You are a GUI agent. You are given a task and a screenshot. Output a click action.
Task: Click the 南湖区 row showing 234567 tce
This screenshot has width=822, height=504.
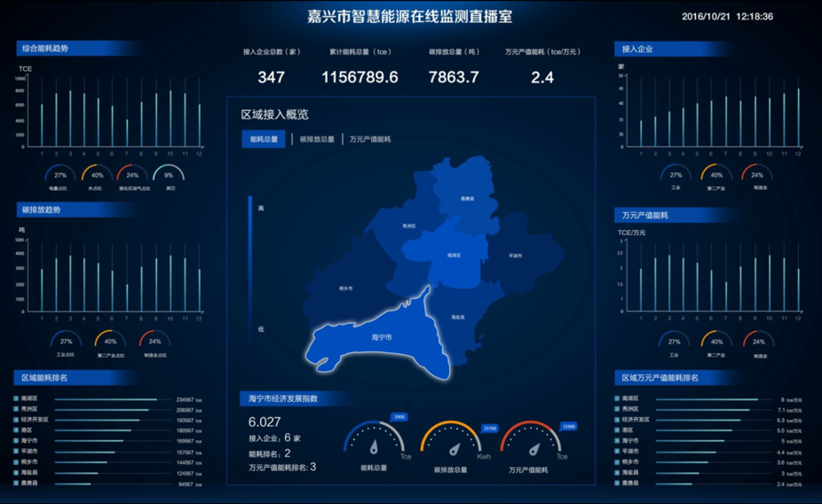[107, 399]
